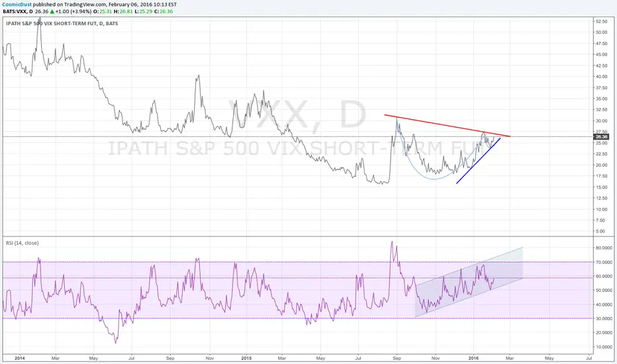Click the 20.0000 RSI axis label

point(604,333)
